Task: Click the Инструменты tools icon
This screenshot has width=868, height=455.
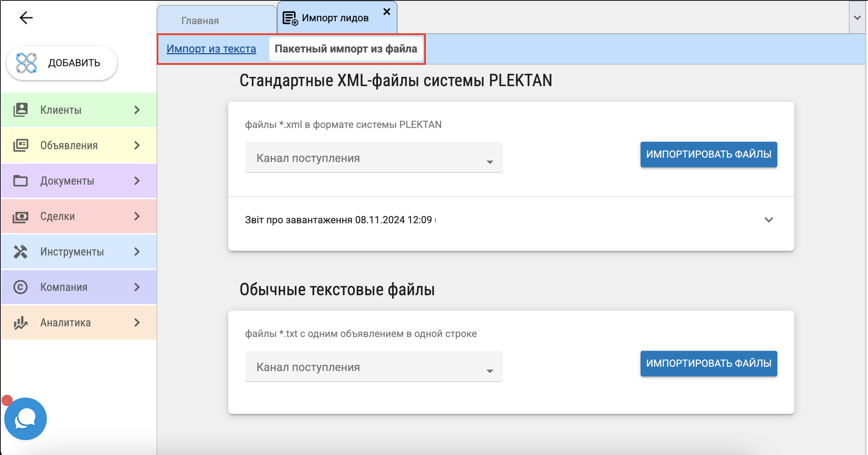Action: [x=21, y=252]
